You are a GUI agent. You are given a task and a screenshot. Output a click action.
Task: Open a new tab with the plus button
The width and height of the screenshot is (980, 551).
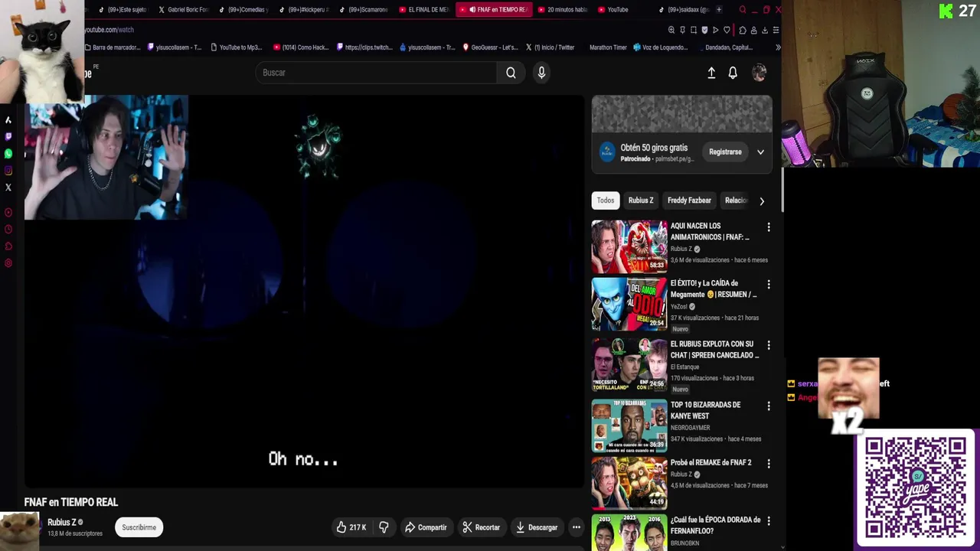point(719,10)
